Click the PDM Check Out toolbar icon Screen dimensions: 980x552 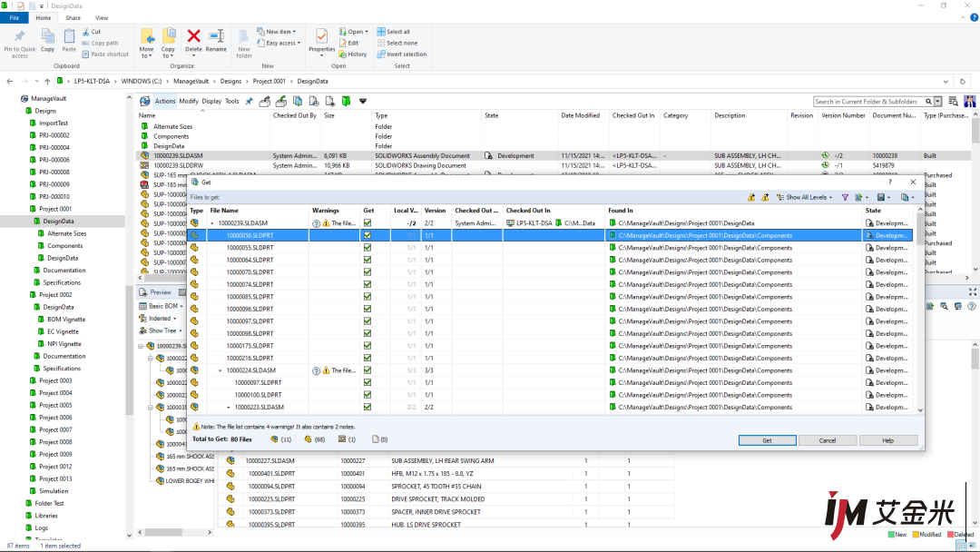(265, 102)
